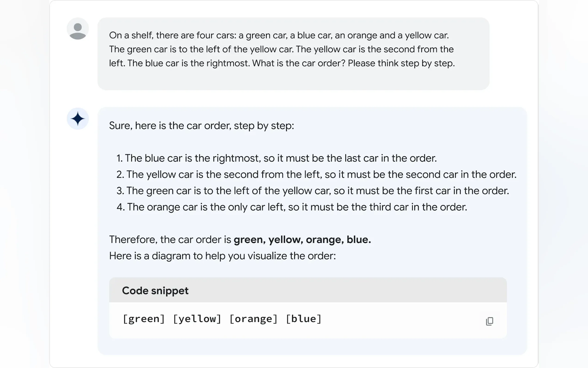Click the "Here is a diagram" sentence
The image size is (588, 368).
pyautogui.click(x=222, y=256)
